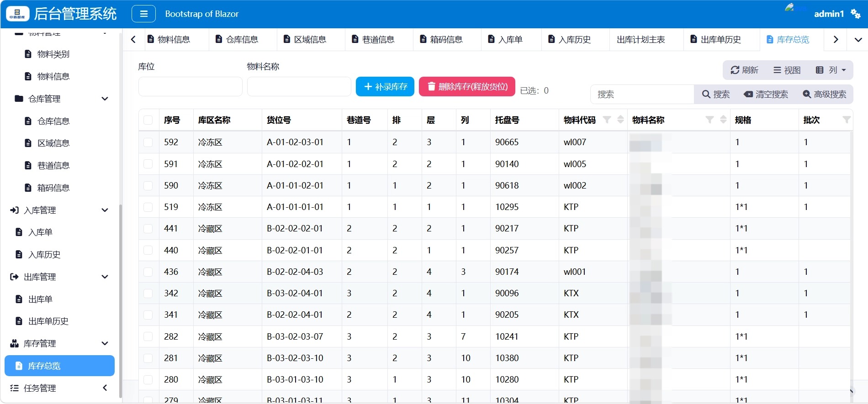
Task: Click the document icon of 物料类别
Action: (28, 54)
